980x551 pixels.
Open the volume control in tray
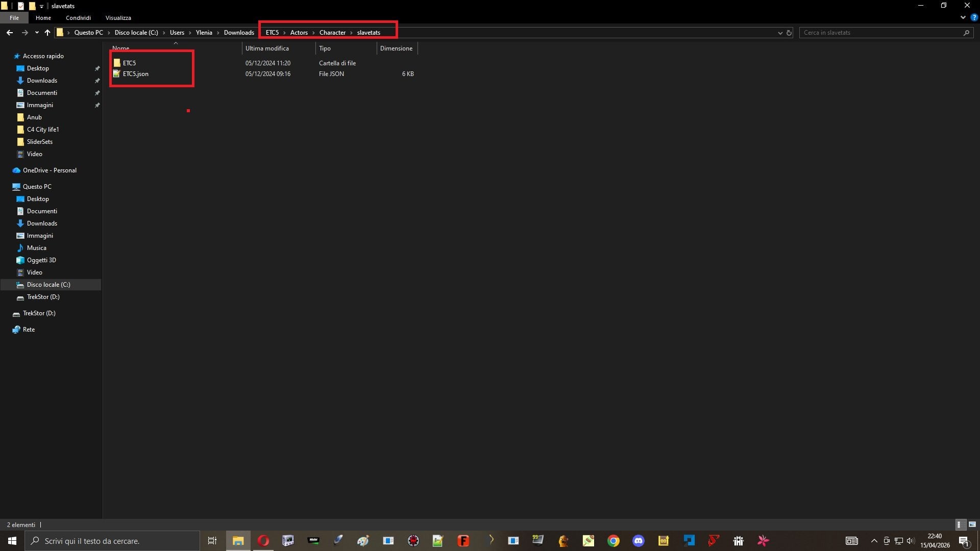[x=911, y=541]
